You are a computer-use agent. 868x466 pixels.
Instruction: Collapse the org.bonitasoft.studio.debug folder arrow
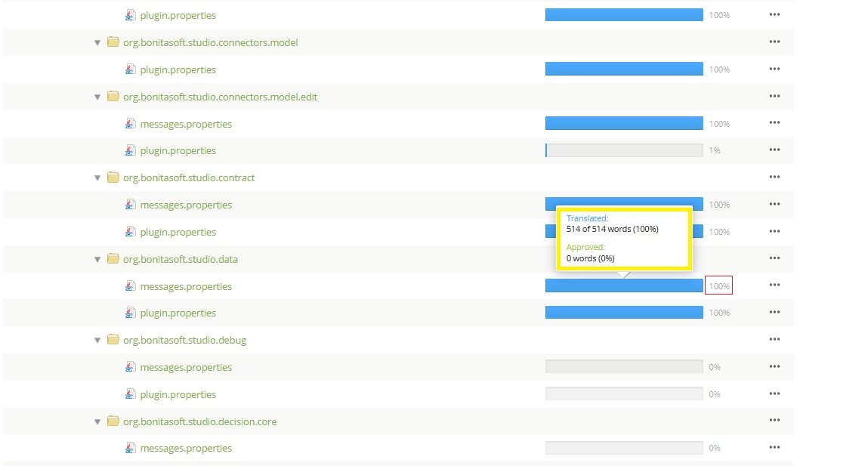click(97, 340)
